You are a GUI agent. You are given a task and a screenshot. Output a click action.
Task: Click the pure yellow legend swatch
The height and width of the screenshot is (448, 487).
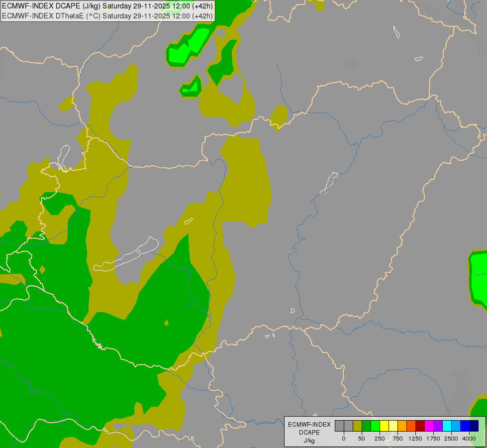click(x=384, y=426)
